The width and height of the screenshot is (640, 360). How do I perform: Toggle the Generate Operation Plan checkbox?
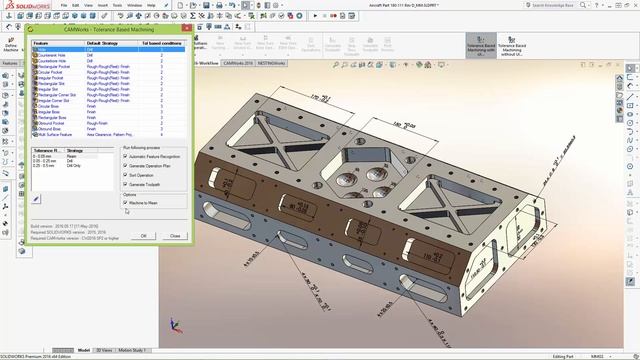coord(125,166)
